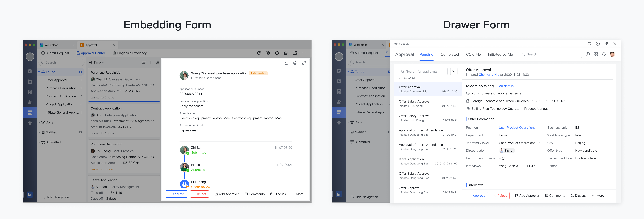Click refresh icon in drawer header
This screenshot has height=219, width=644.
tap(589, 44)
